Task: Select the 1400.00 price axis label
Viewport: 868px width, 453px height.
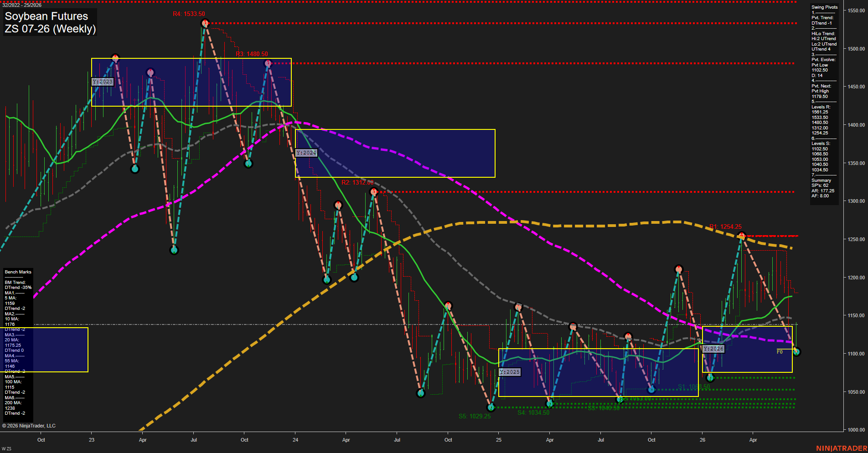Action: [x=856, y=125]
